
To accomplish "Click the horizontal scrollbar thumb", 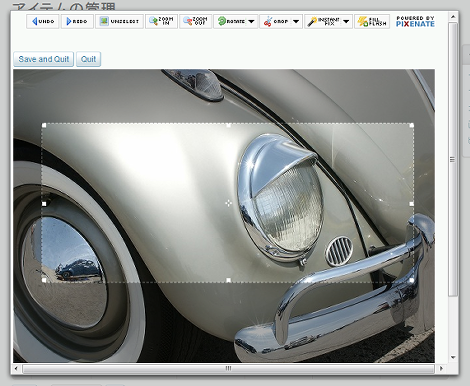I will click(x=228, y=368).
